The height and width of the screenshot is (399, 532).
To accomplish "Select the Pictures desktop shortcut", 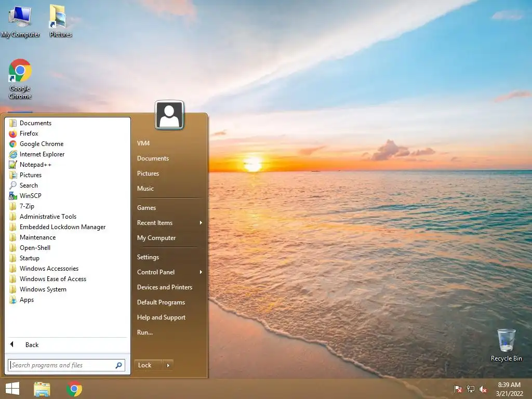I will coord(60,21).
